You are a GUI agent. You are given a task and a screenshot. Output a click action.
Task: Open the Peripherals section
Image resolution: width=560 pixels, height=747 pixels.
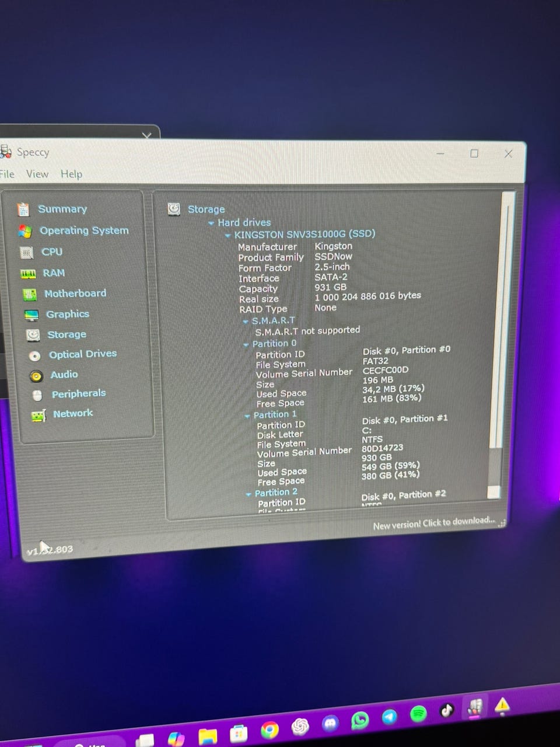pyautogui.click(x=79, y=394)
